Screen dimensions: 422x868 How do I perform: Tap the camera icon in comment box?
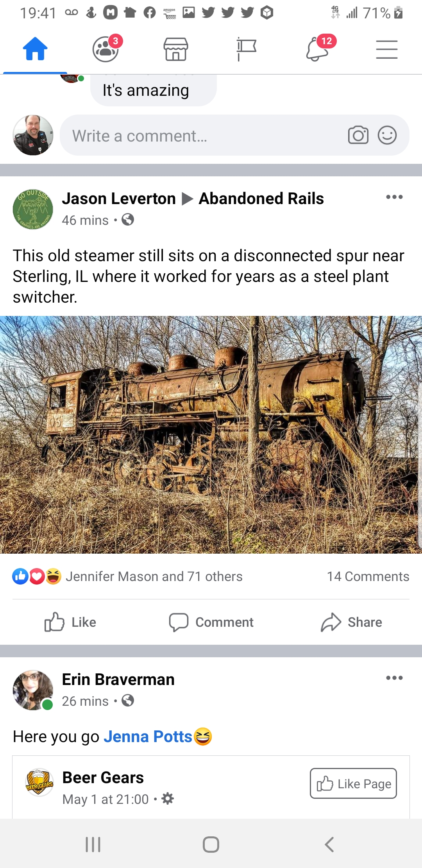click(358, 135)
